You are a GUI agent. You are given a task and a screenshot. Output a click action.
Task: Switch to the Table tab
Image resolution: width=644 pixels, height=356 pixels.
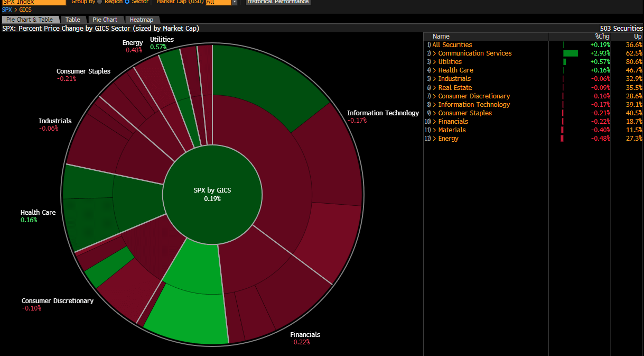[73, 20]
